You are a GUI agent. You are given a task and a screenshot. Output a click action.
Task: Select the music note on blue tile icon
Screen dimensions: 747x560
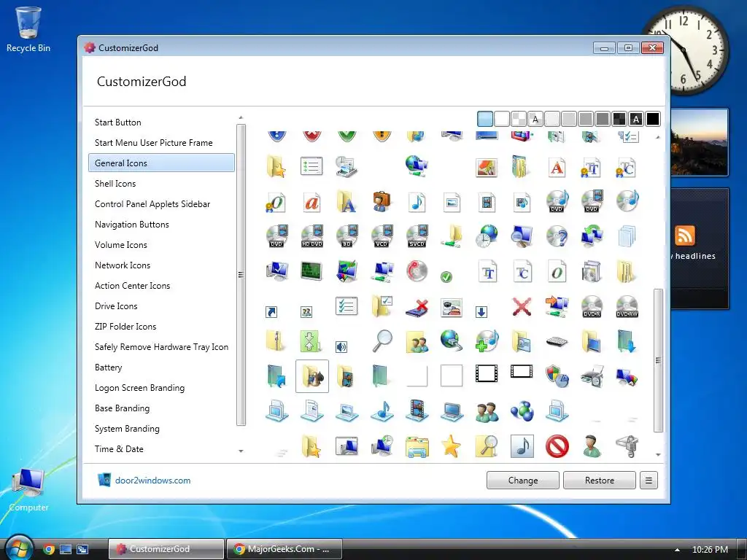[522, 446]
